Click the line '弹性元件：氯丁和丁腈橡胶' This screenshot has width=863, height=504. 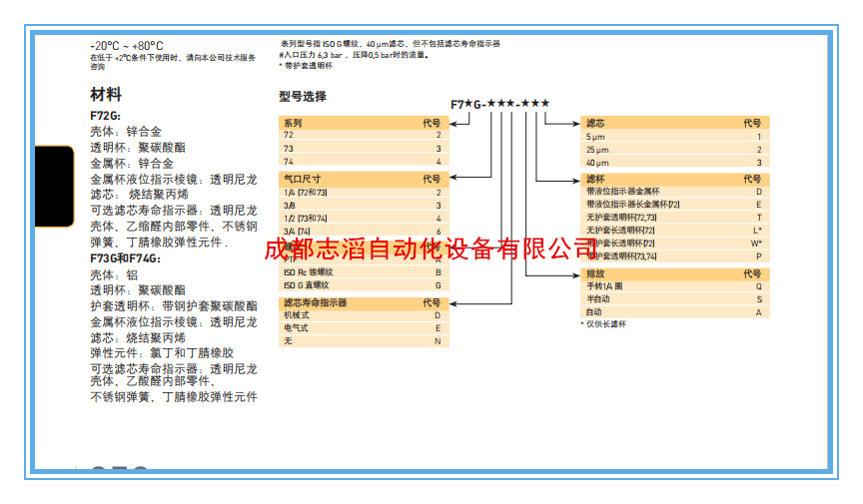pyautogui.click(x=162, y=353)
